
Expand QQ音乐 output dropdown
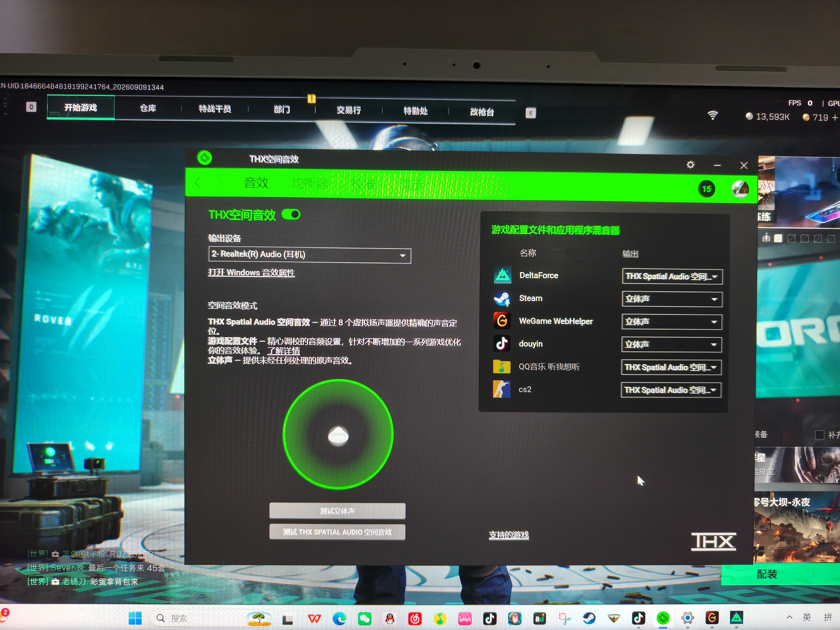pyautogui.click(x=671, y=367)
